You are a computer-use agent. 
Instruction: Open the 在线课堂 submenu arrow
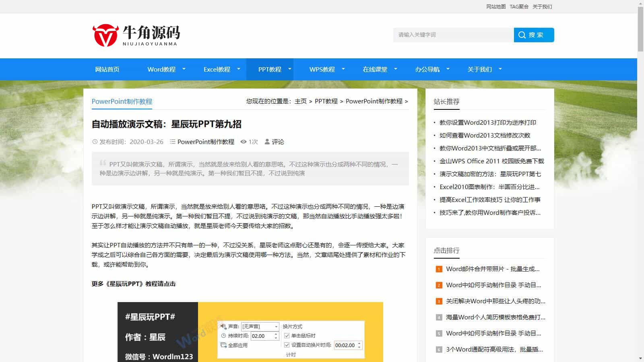pyautogui.click(x=395, y=69)
